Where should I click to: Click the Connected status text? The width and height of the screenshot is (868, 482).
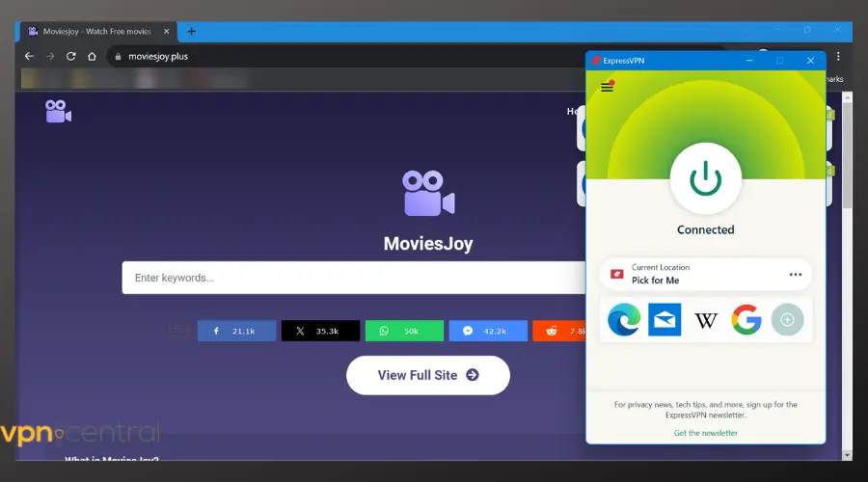click(705, 229)
